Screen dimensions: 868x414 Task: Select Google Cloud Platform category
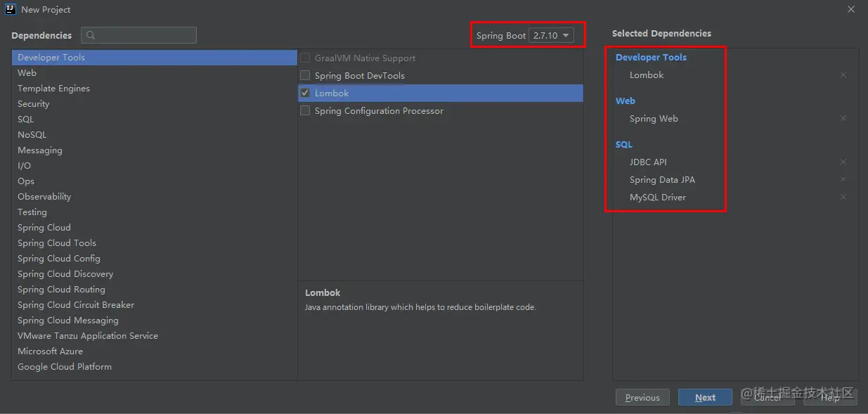point(155,367)
